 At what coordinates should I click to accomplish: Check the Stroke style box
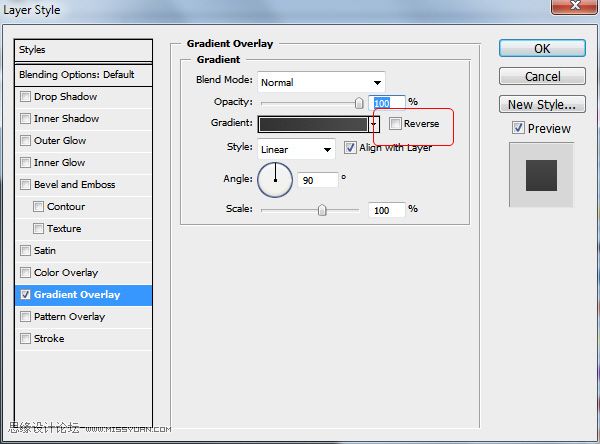25,339
